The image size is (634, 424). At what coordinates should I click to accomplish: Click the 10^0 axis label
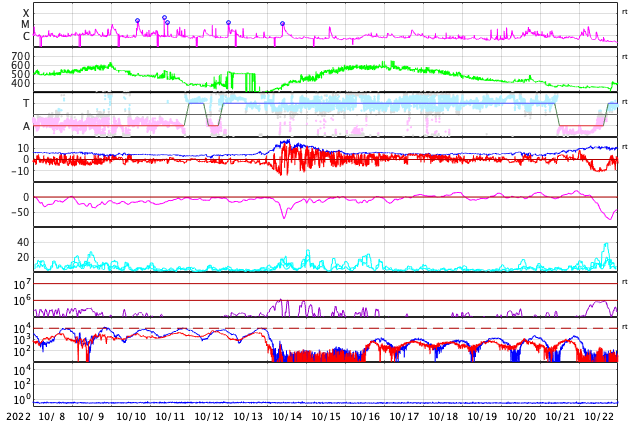pos(22,400)
